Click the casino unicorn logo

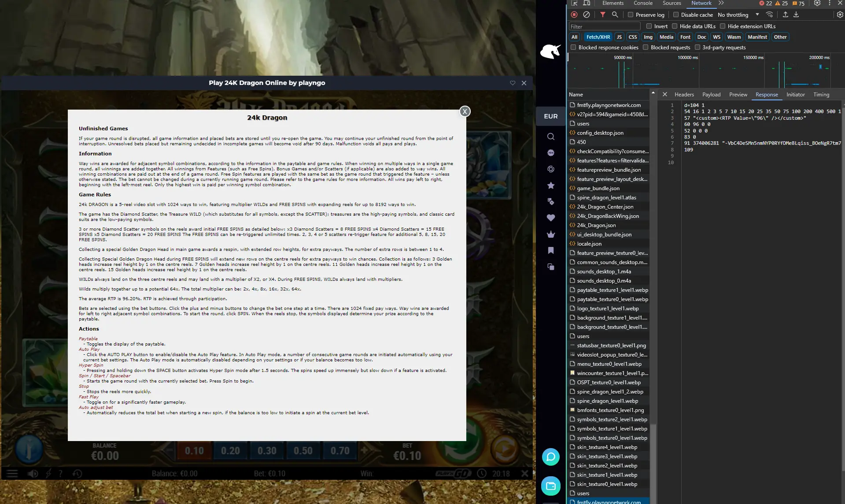(550, 51)
